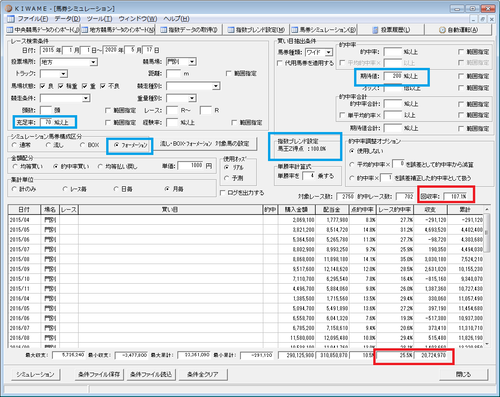This screenshot has height=397, width=500.
Task: Click the KIWAME app icon in the title bar
Action: tap(8, 8)
